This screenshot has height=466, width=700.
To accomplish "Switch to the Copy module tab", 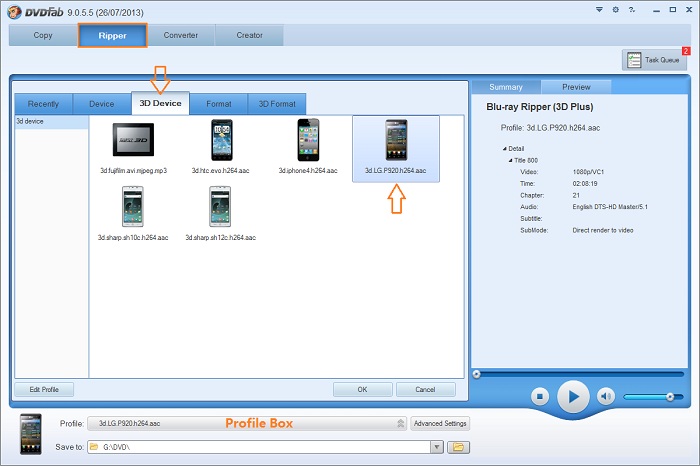I will (43, 35).
